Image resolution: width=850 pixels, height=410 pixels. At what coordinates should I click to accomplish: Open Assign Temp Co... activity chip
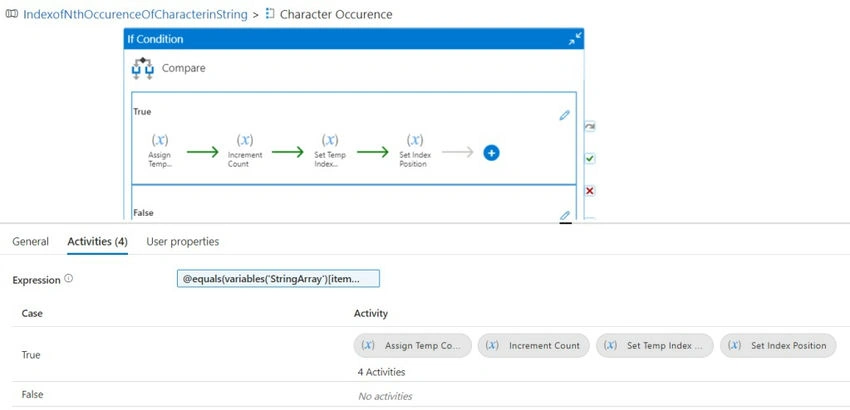click(413, 345)
